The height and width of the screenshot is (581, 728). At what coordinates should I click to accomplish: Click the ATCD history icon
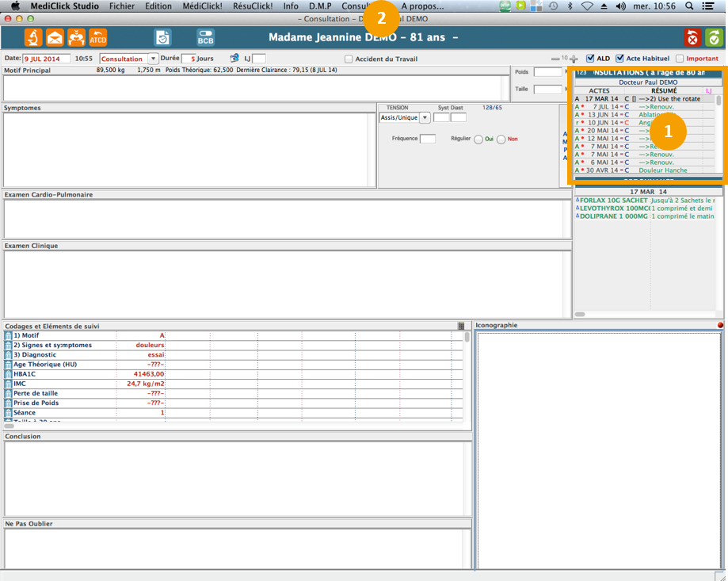97,37
